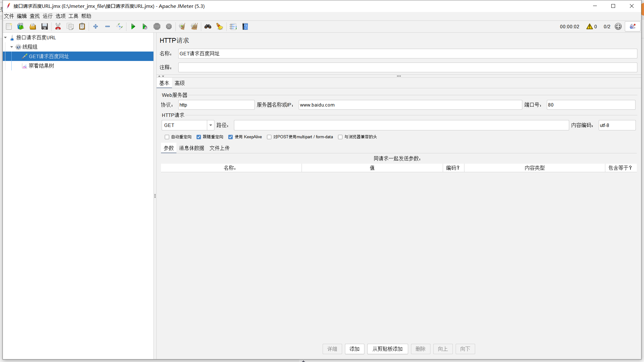Click the 从剪贴板添加 button

pyautogui.click(x=387, y=349)
